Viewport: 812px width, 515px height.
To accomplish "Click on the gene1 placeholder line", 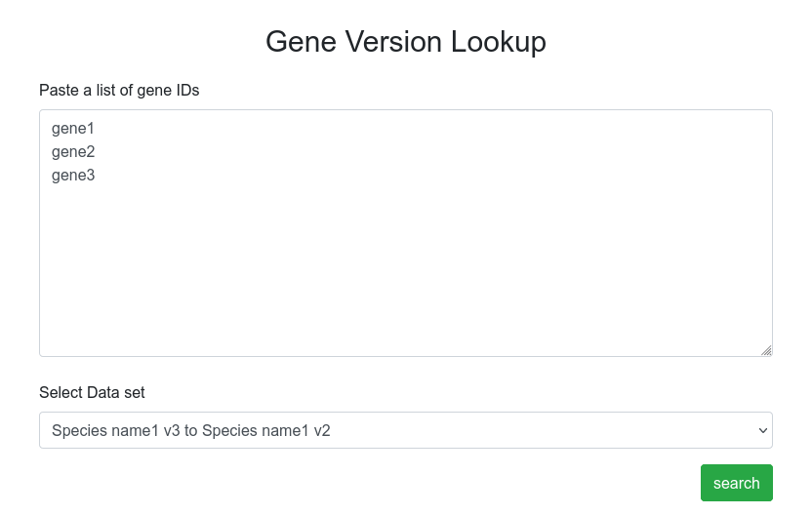I will click(73, 129).
